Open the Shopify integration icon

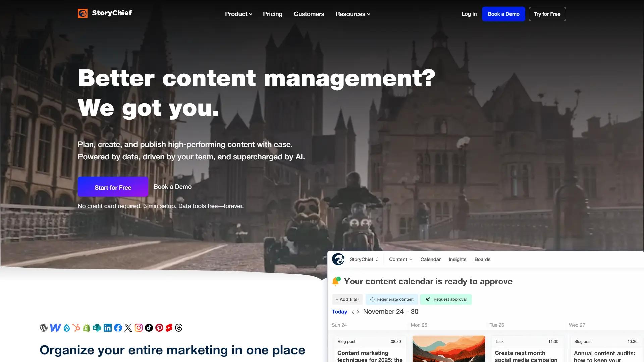point(86,328)
